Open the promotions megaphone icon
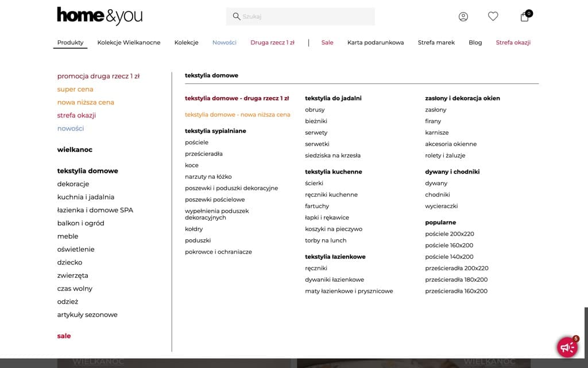The image size is (588, 368). pyautogui.click(x=567, y=347)
